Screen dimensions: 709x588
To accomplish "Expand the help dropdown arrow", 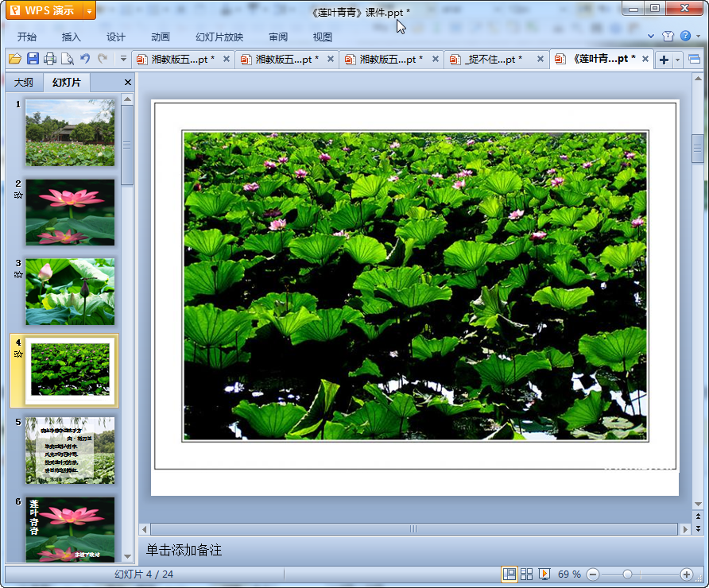I will point(698,37).
